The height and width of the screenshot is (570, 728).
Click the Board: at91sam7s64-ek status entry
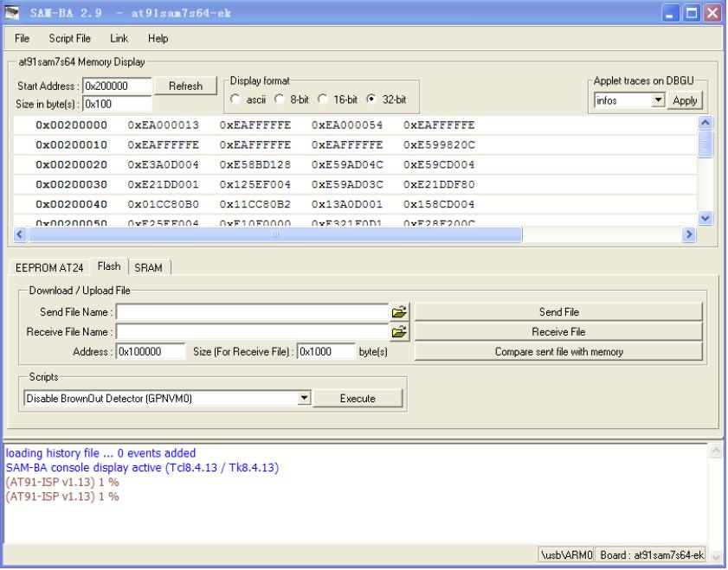[652, 554]
